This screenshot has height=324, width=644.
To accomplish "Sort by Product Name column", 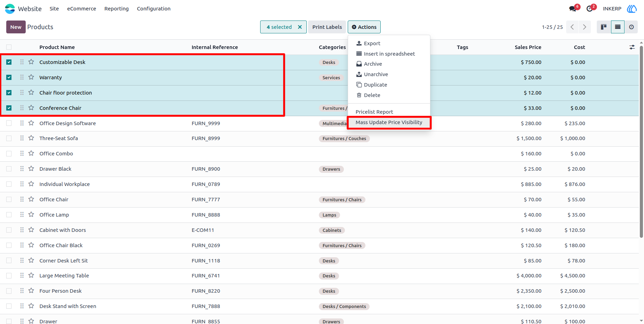I will [57, 47].
